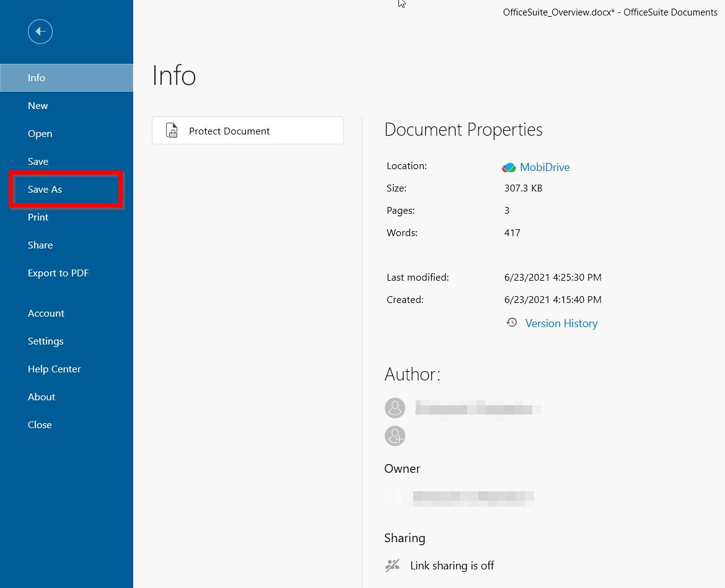Select the Info menu item
This screenshot has height=588, width=725.
(66, 77)
